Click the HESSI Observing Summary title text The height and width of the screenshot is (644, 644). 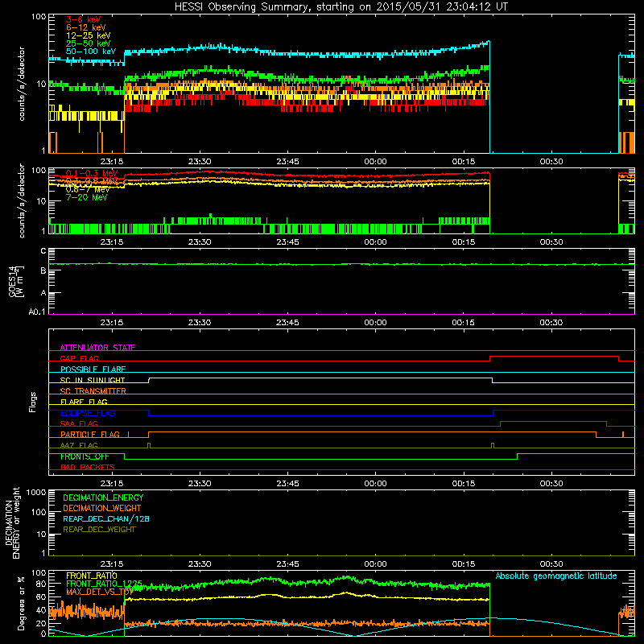341,7
